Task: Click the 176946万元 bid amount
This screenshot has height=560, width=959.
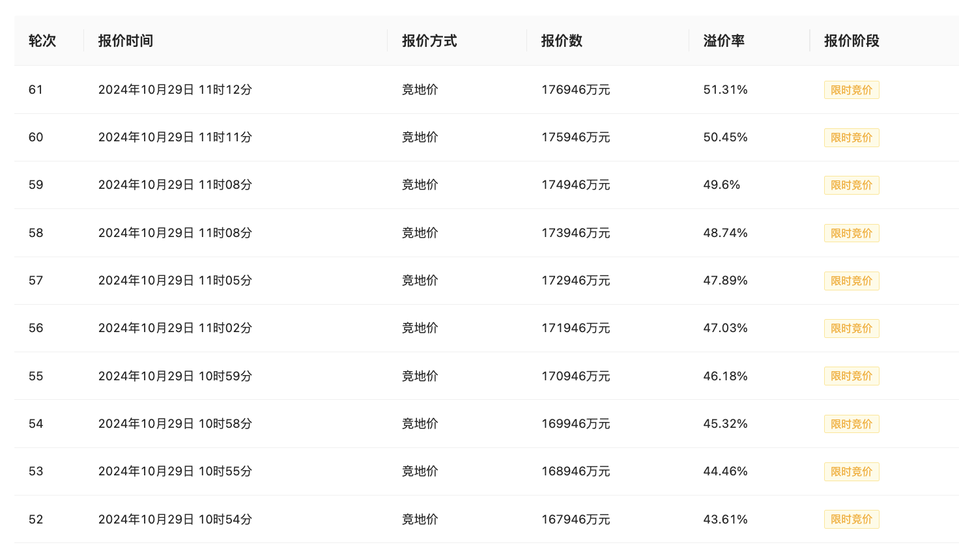Action: coord(575,90)
